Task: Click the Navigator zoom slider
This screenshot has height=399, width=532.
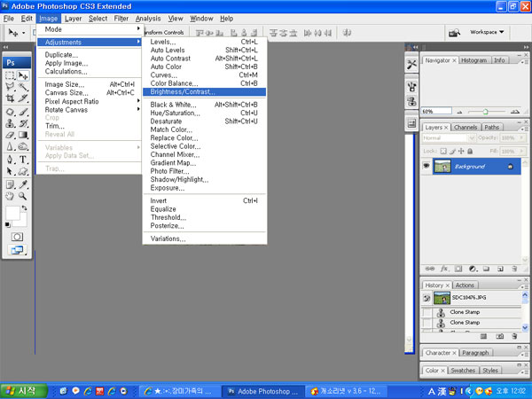Action: tap(486, 112)
